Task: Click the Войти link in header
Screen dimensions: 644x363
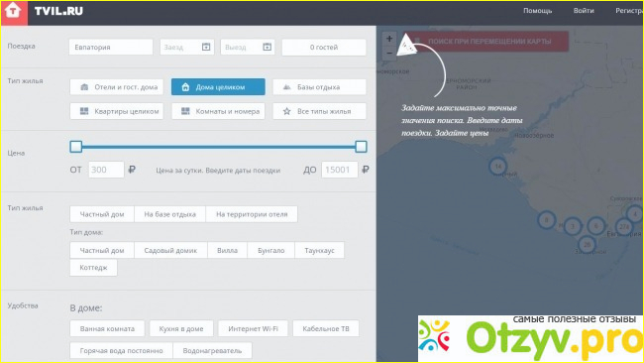Action: [584, 11]
